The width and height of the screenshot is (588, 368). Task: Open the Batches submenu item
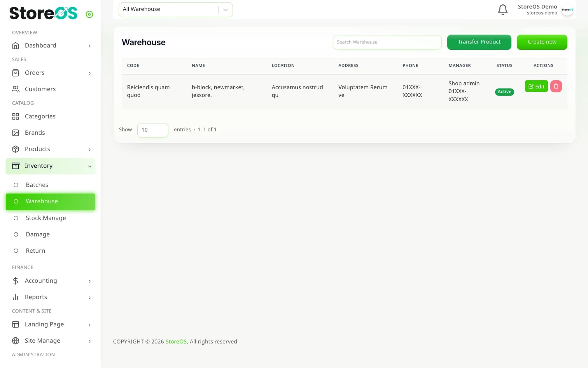point(50,185)
